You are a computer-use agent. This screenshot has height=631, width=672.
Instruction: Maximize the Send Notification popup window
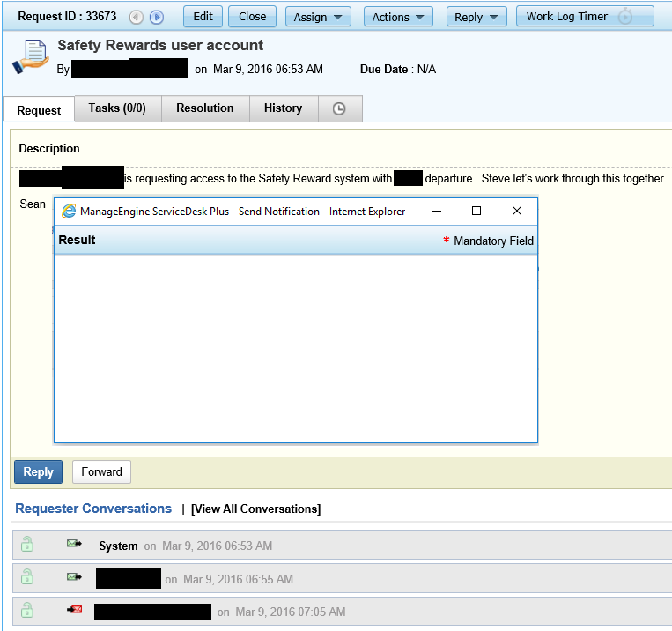[476, 211]
